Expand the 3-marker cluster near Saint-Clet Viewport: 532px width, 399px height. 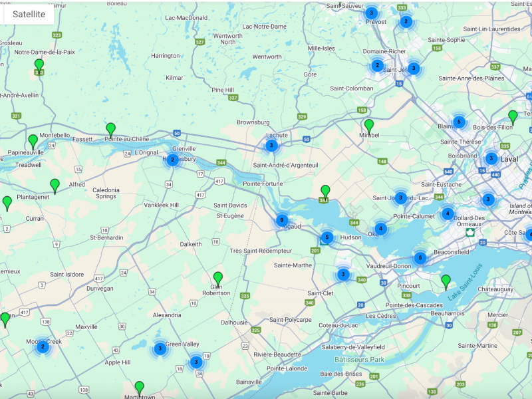(x=343, y=274)
